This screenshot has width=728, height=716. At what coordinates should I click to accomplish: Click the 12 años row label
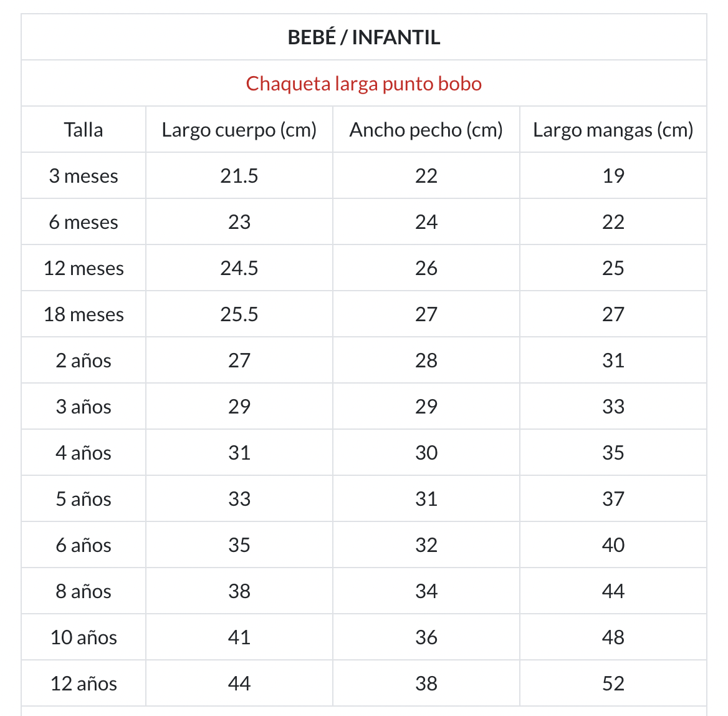click(84, 684)
